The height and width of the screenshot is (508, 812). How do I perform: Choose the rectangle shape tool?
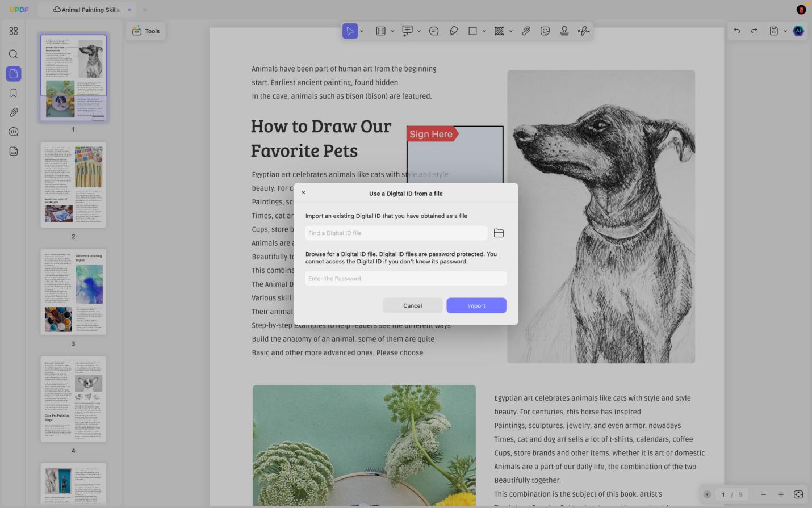[x=472, y=31]
